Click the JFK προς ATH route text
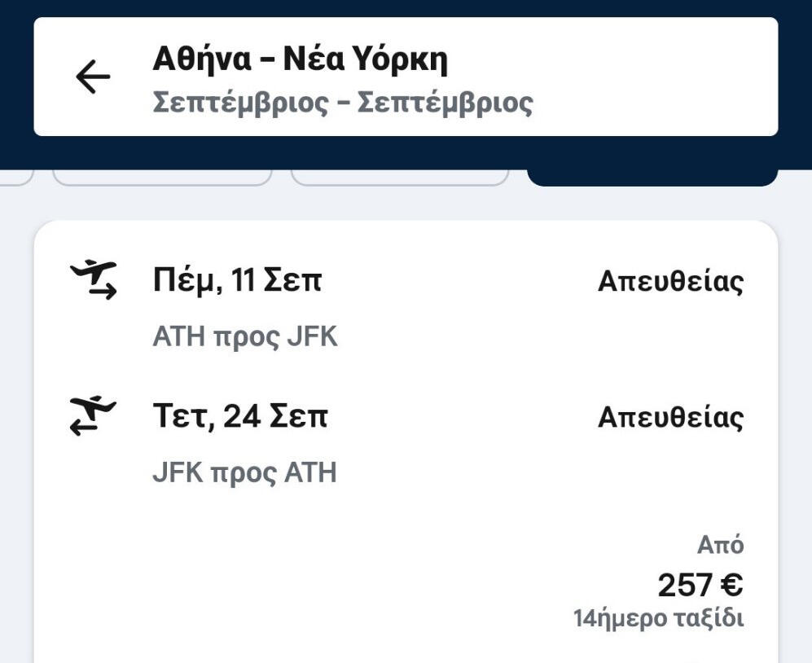812x663 pixels. (x=244, y=472)
